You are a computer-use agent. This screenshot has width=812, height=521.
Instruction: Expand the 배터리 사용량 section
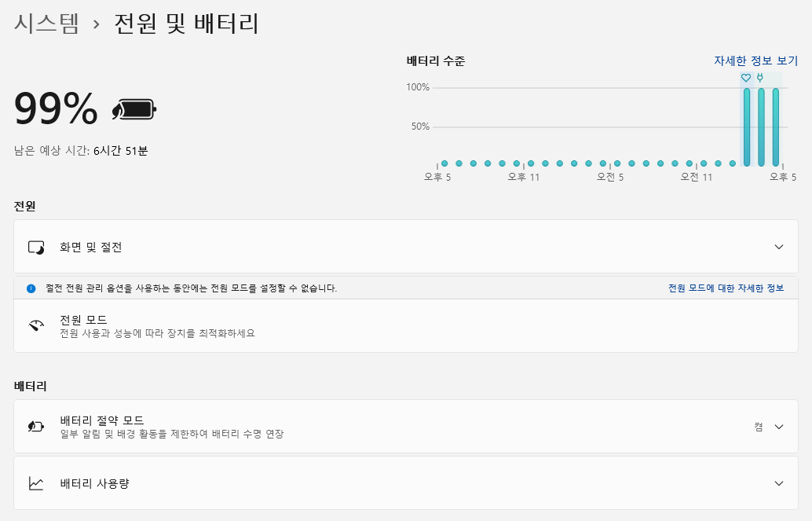coord(778,483)
